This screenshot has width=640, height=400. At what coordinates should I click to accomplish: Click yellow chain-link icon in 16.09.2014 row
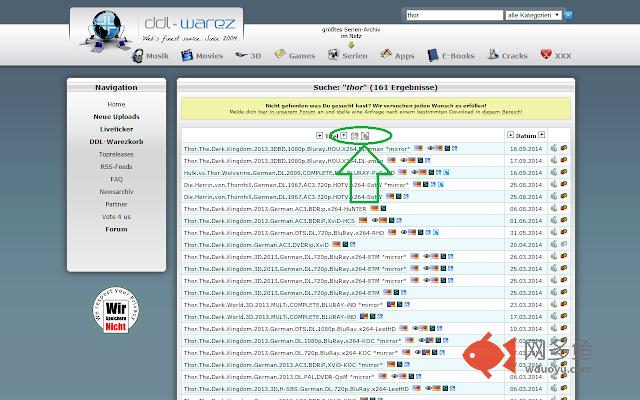pos(564,172)
